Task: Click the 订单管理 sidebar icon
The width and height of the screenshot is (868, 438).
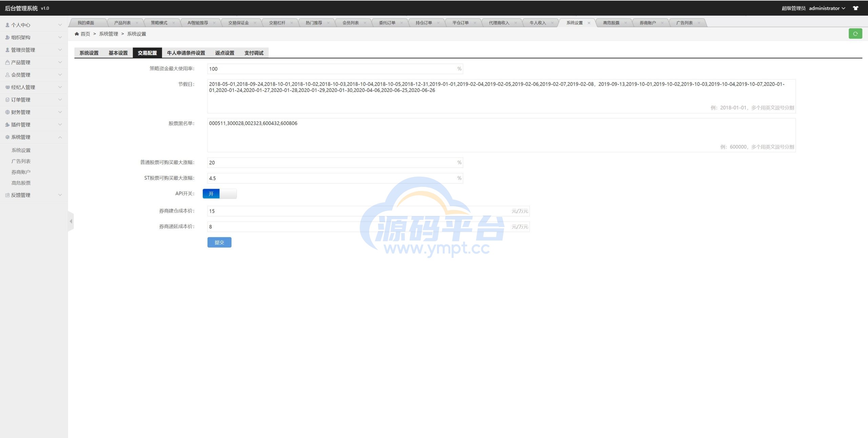Action: [x=7, y=100]
